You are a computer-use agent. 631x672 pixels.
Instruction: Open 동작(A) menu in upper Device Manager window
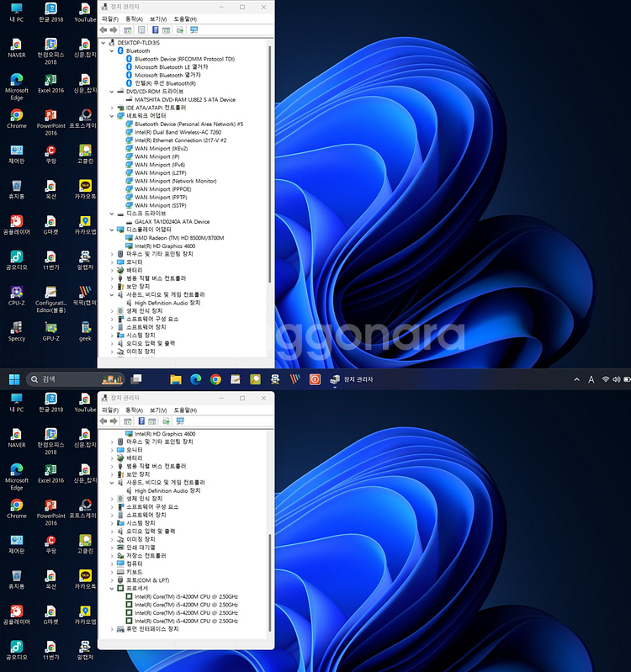pos(133,19)
